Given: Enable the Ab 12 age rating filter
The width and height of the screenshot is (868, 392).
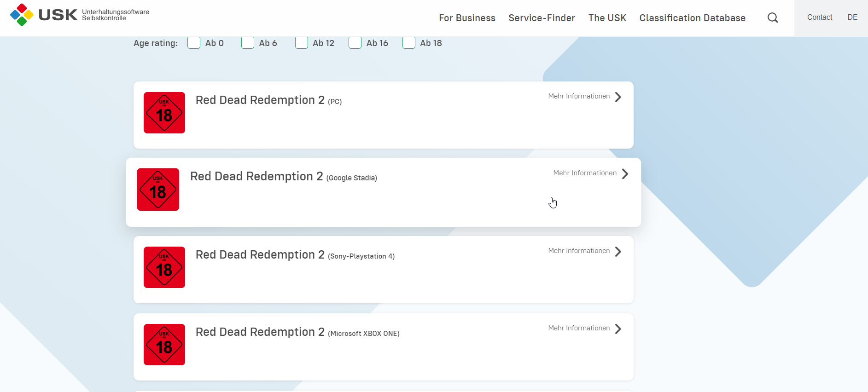Looking at the screenshot, I should pyautogui.click(x=302, y=43).
